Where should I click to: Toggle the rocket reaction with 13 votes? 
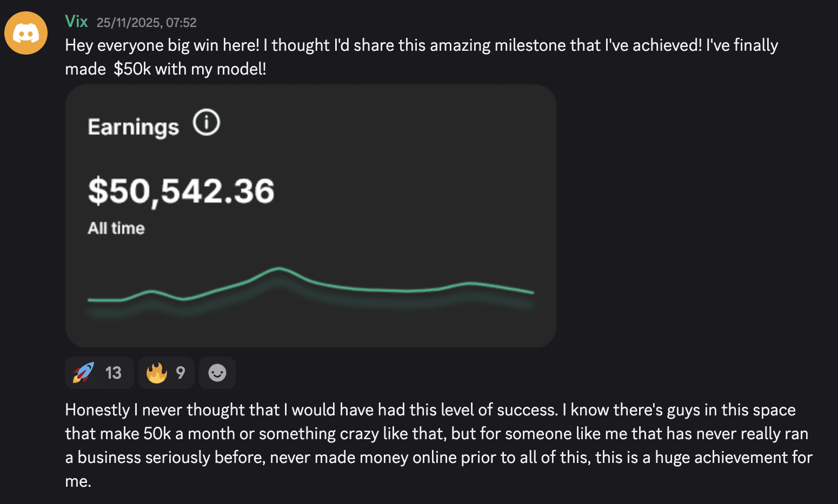pyautogui.click(x=98, y=373)
